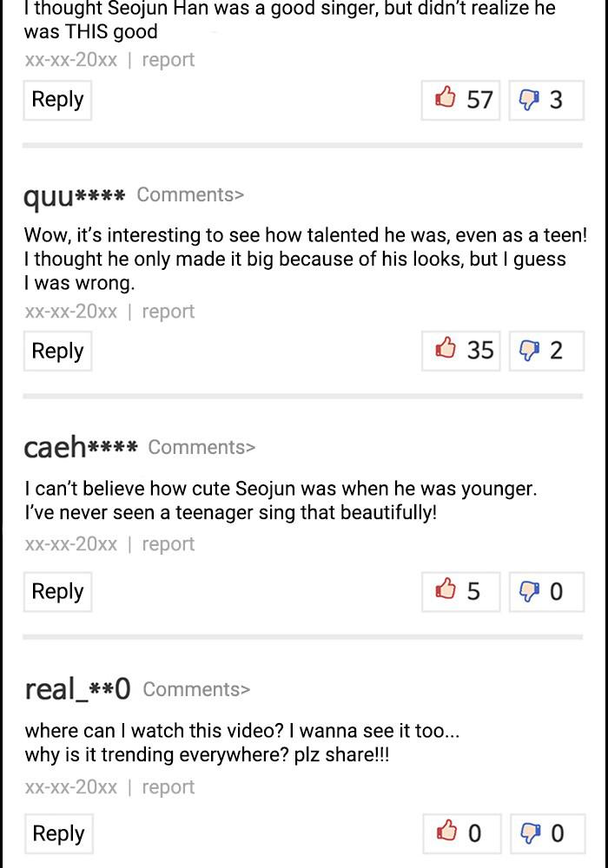Reply to quu****'s comment
Image resolution: width=608 pixels, height=868 pixels.
pyautogui.click(x=57, y=351)
